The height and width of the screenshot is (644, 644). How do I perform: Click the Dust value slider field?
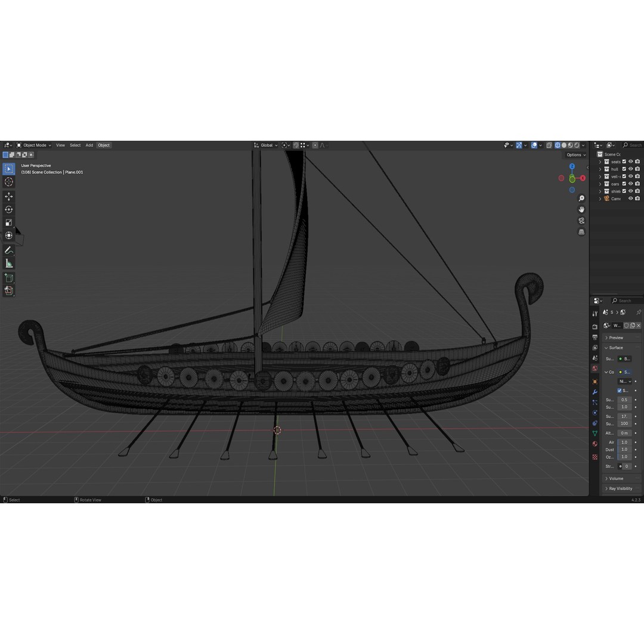[624, 449]
